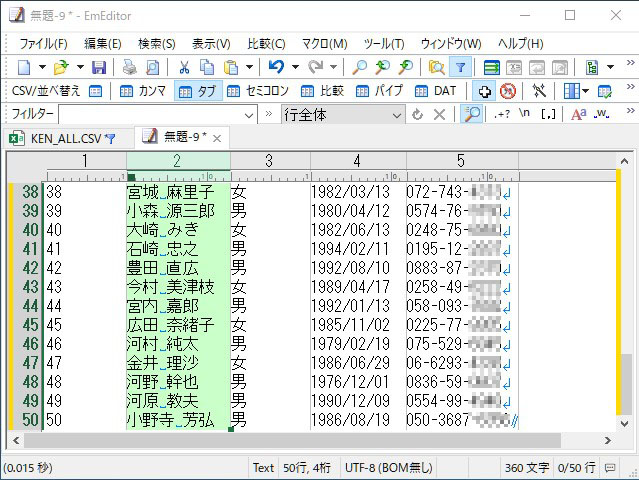639x480 pixels.
Task: Click the blue column layout icon
Action: pos(571,91)
